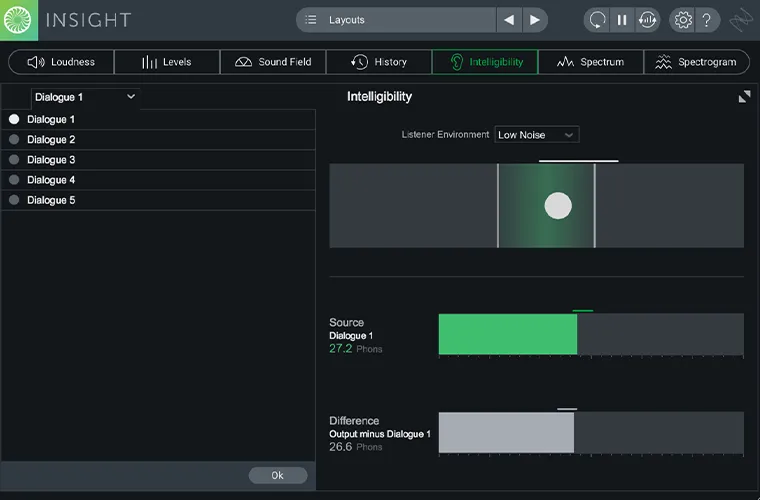
Task: Select the Dialogue 2 radio button
Action: pyautogui.click(x=14, y=140)
